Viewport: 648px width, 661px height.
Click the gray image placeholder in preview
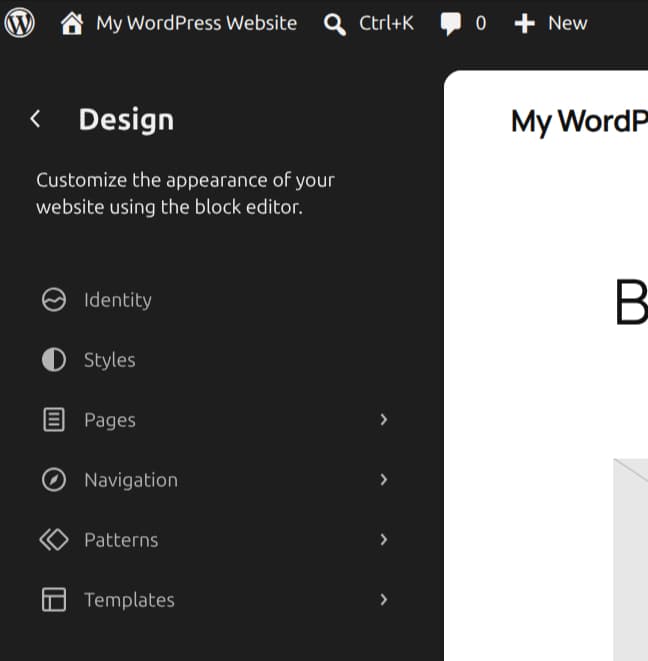pyautogui.click(x=631, y=560)
